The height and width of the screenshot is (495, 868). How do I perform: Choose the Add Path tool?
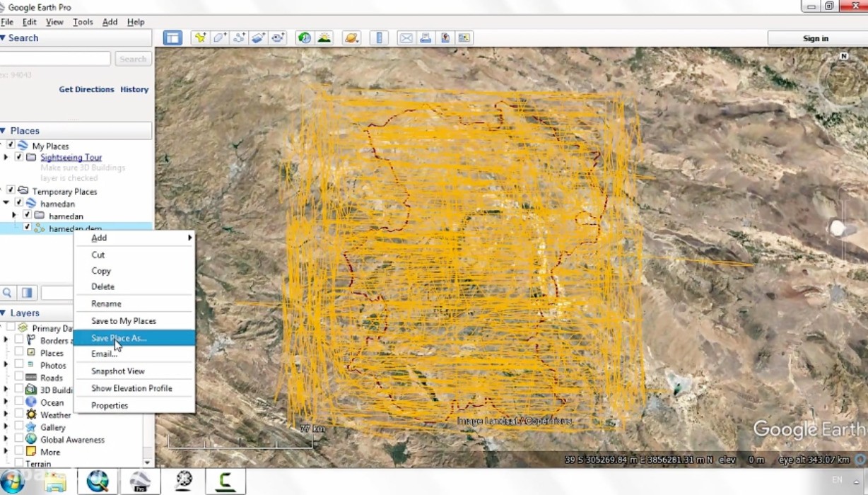tap(239, 38)
